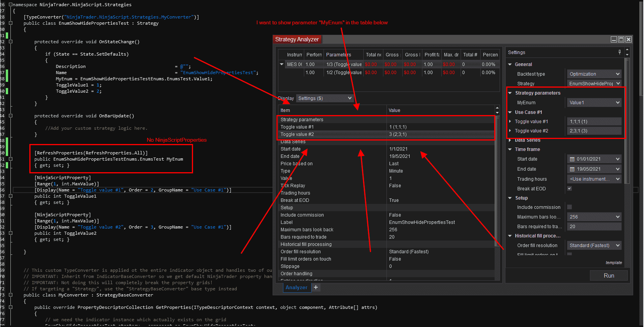
Task: Sort results by the Parameters column header
Action: pos(339,55)
